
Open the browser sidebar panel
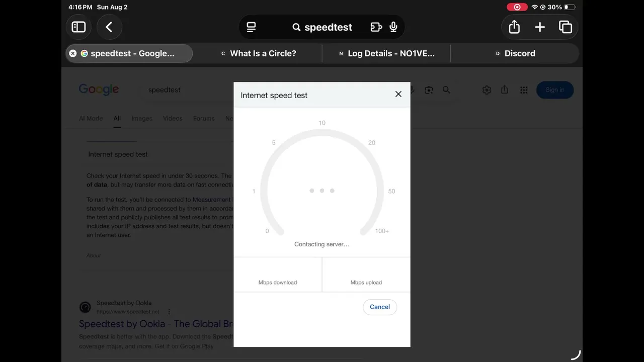point(78,27)
